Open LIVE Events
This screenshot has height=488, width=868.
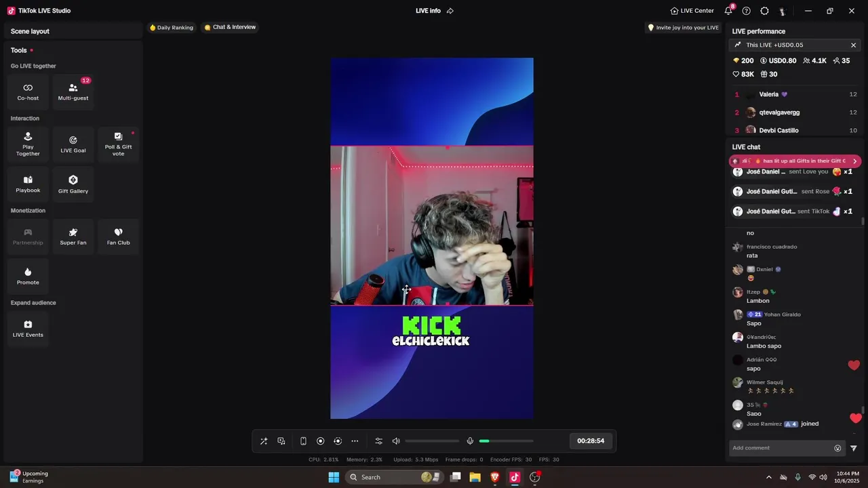click(x=28, y=329)
